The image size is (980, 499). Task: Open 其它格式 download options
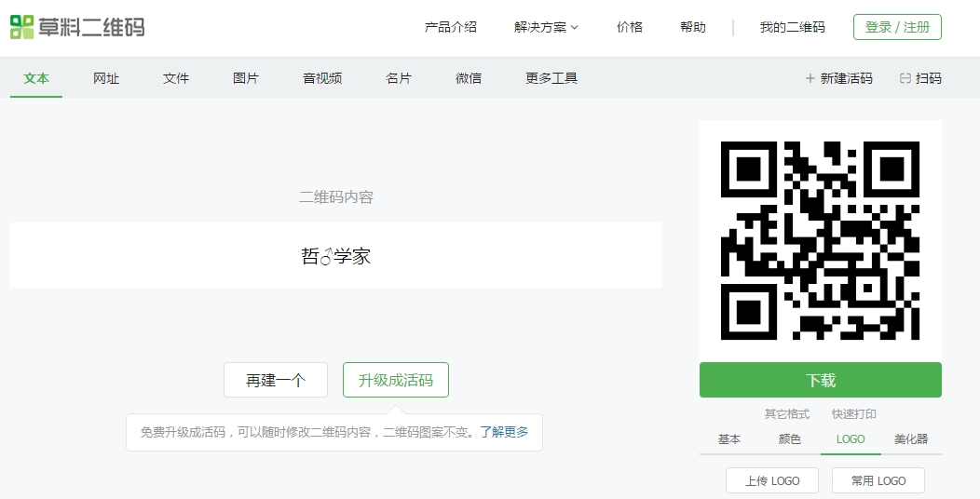(787, 414)
